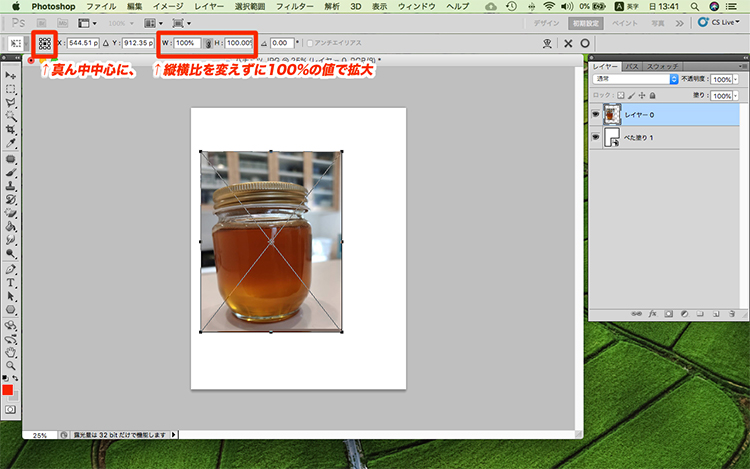This screenshot has width=750, height=469.
Task: Select the History Brush tool
Action: click(x=11, y=200)
